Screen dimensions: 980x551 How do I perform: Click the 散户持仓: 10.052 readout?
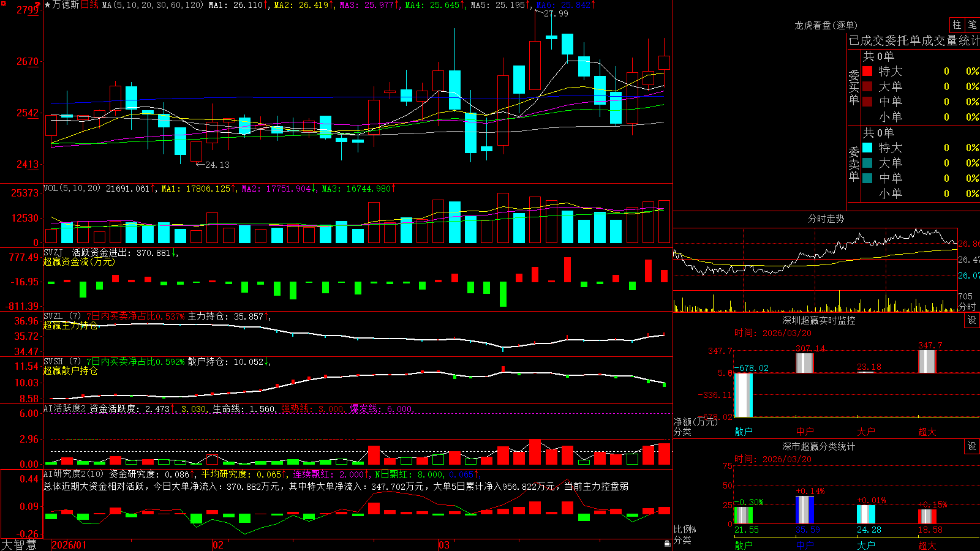pos(225,362)
